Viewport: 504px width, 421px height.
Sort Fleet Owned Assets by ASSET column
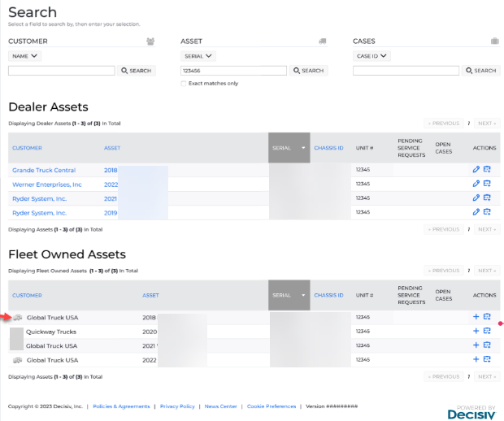click(150, 295)
